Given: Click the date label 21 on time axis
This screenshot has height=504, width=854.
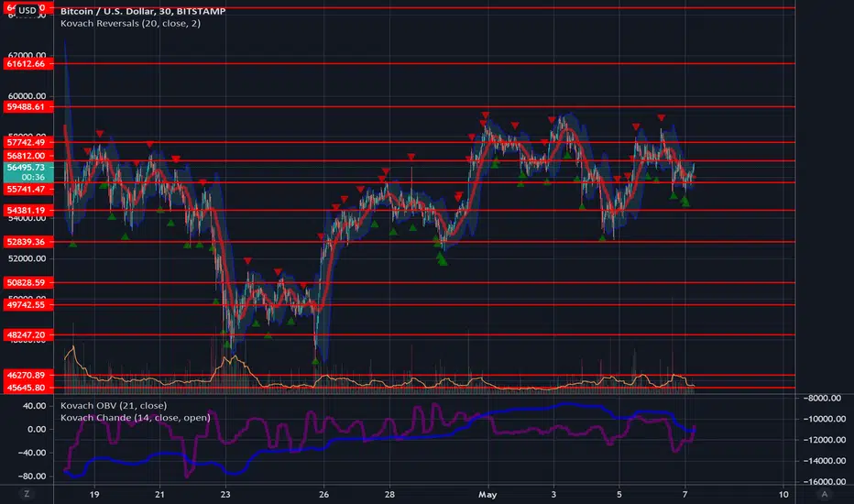Looking at the screenshot, I should point(159,495).
